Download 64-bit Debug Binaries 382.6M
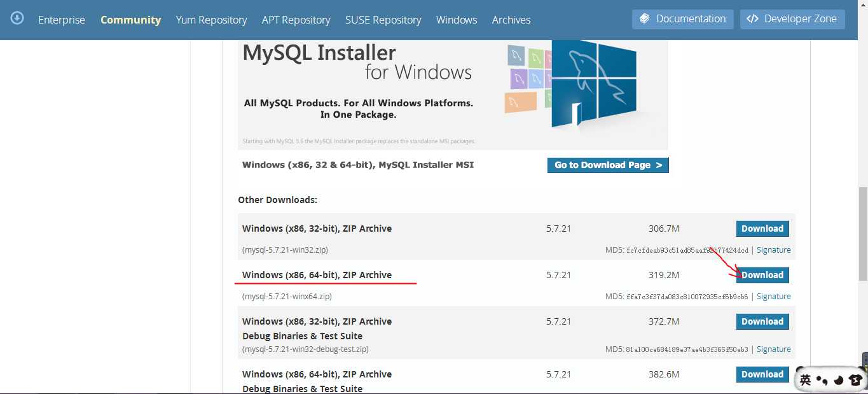The height and width of the screenshot is (394, 868). (x=762, y=374)
